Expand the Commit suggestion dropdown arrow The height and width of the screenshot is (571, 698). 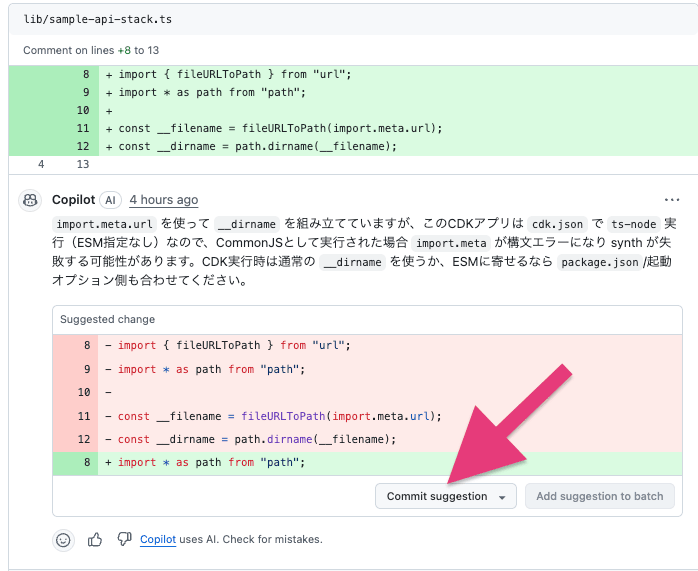(x=502, y=497)
